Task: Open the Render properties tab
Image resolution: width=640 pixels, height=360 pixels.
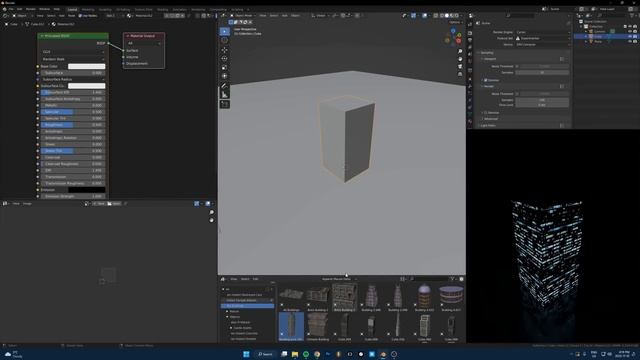Action: (470, 33)
